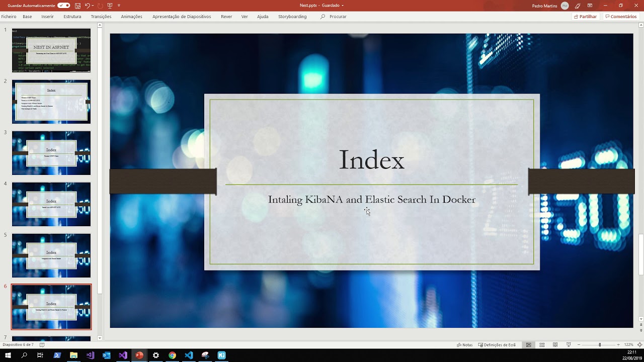644x362 pixels.
Task: Click Previous Slide double arrow near scrollbar
Action: (641, 325)
